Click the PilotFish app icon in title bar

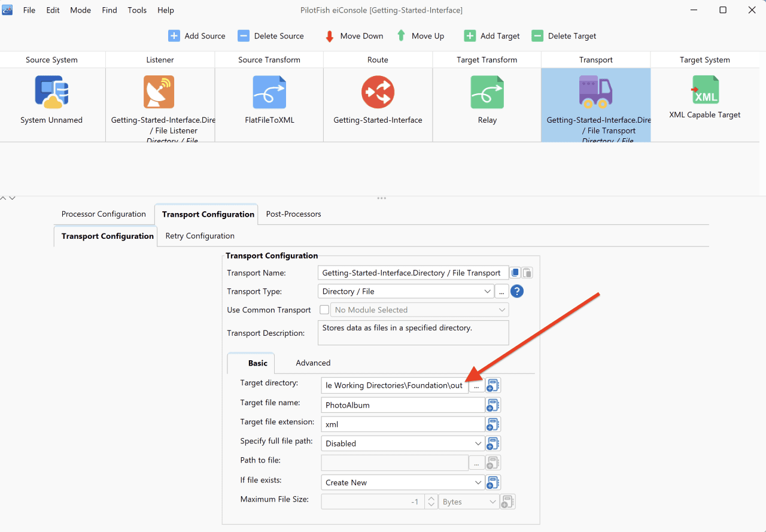click(x=8, y=10)
